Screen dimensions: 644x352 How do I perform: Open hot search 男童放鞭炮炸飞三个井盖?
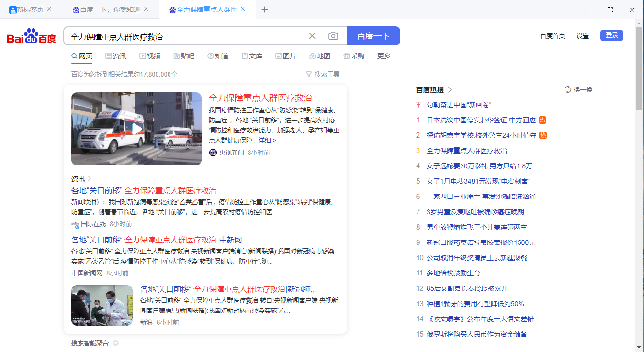(x=477, y=227)
